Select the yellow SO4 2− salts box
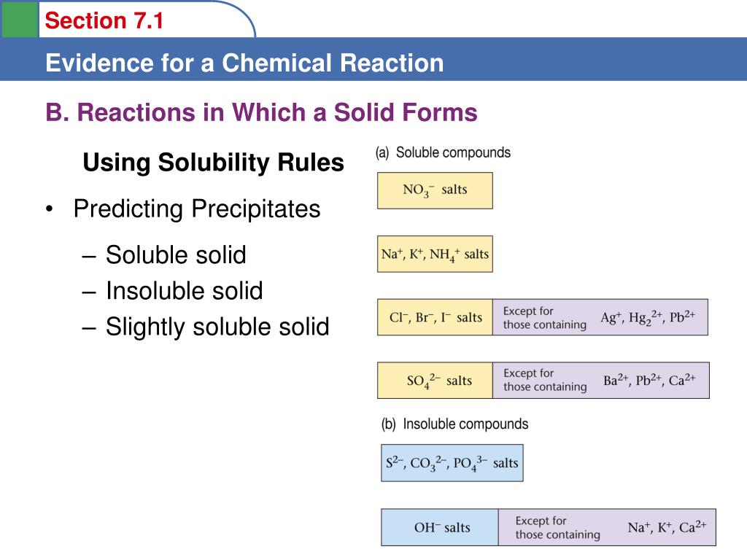Screen dimensions: 747x560 tap(435, 381)
